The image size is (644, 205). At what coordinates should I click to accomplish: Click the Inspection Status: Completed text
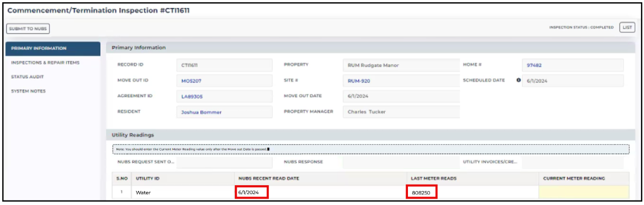[581, 28]
